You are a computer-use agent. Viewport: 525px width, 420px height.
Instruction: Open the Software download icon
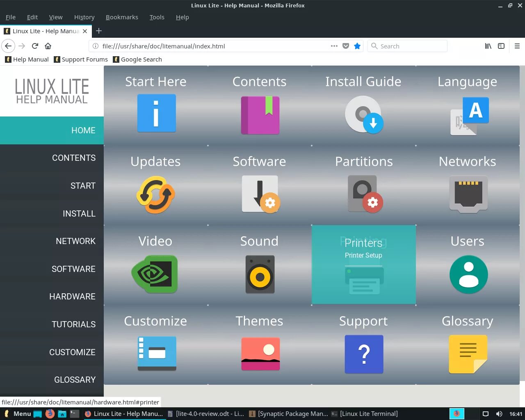coord(261,194)
